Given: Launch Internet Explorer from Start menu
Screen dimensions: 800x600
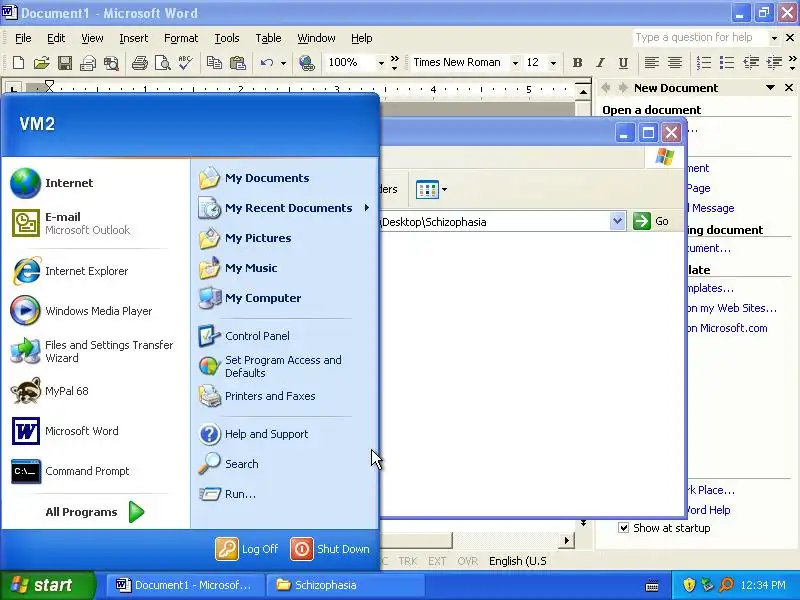Looking at the screenshot, I should [x=96, y=271].
